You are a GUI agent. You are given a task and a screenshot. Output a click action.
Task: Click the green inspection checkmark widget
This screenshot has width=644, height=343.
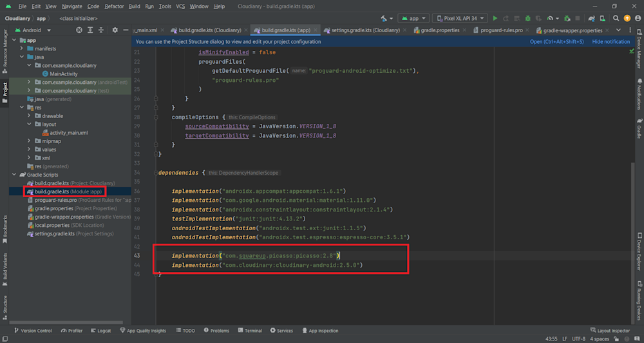[x=631, y=51]
